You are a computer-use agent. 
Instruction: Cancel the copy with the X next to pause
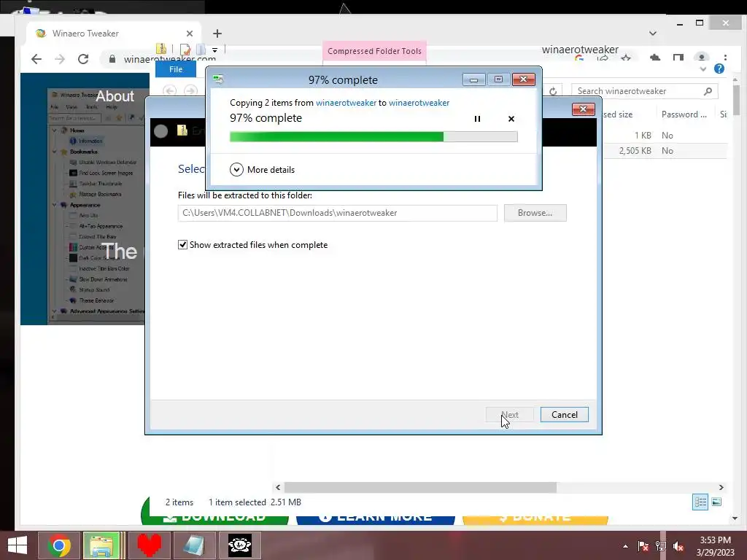coord(511,119)
